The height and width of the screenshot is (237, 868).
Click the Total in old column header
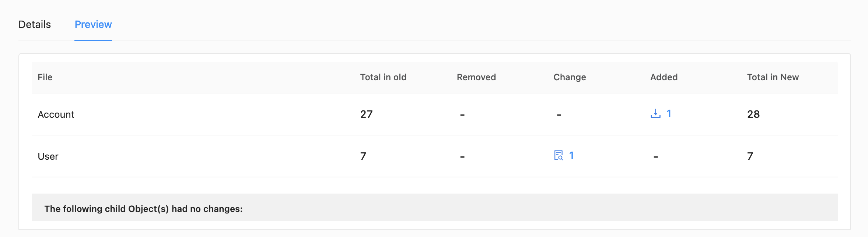(383, 77)
